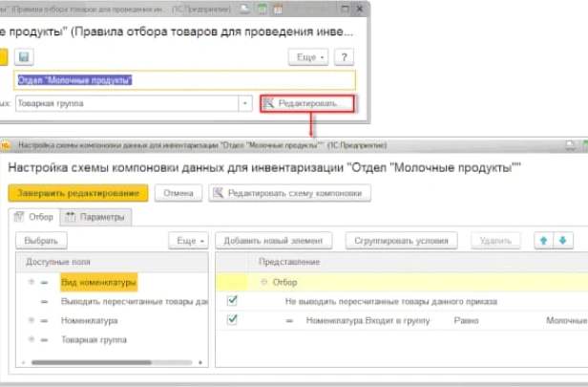The image size is (588, 387).
Task: Click the printer icon in lower window title bar
Action: [570, 145]
